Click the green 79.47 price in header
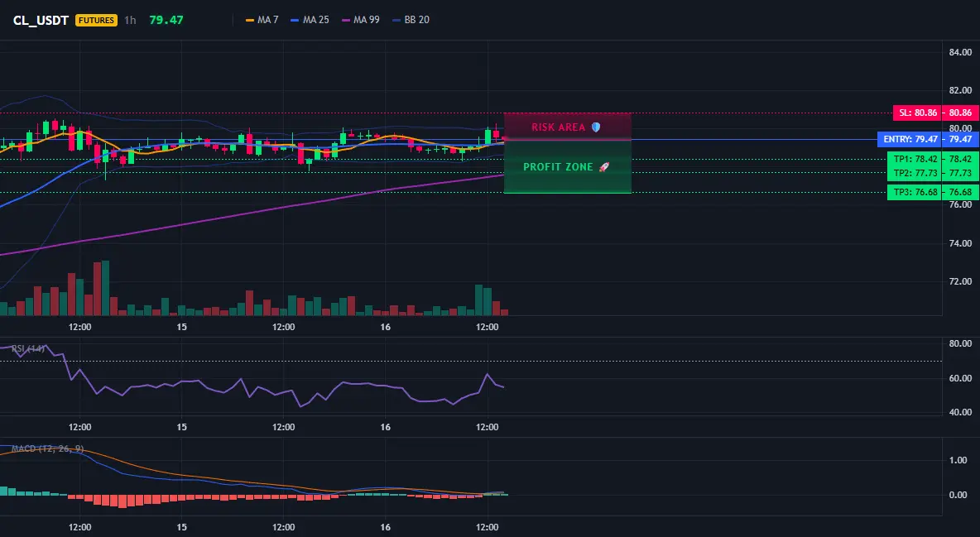Image resolution: width=980 pixels, height=537 pixels. coord(166,20)
